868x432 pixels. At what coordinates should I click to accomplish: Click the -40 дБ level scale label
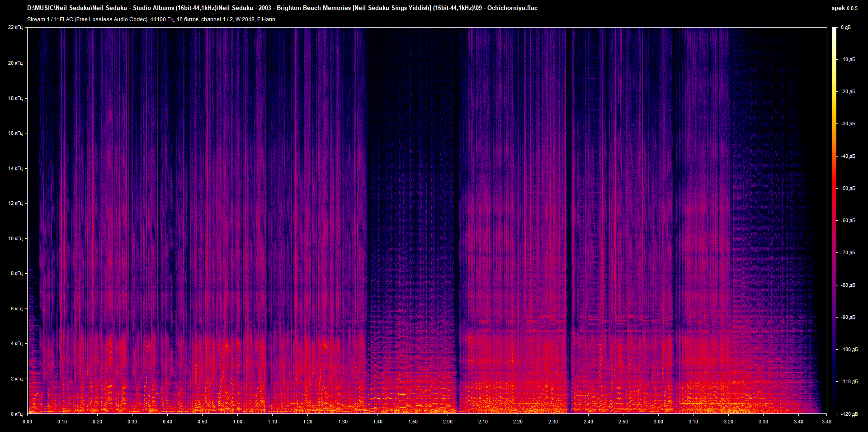pyautogui.click(x=848, y=157)
